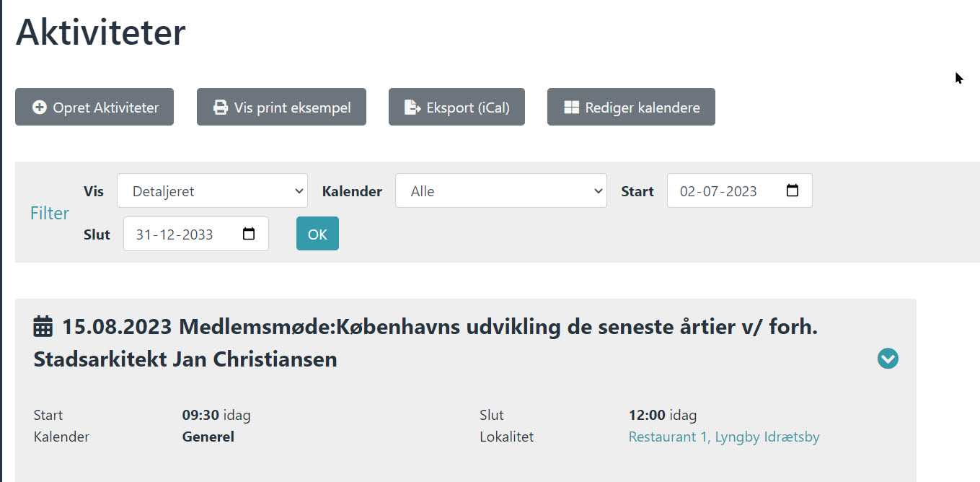Open the Slut date calendar picker icon

tap(249, 235)
